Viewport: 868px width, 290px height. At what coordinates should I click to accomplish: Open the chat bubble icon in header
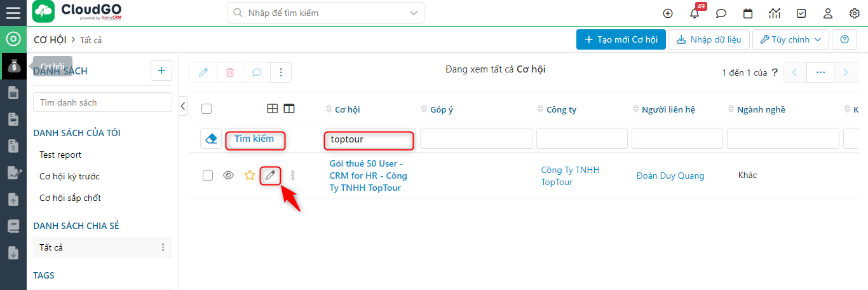(721, 13)
